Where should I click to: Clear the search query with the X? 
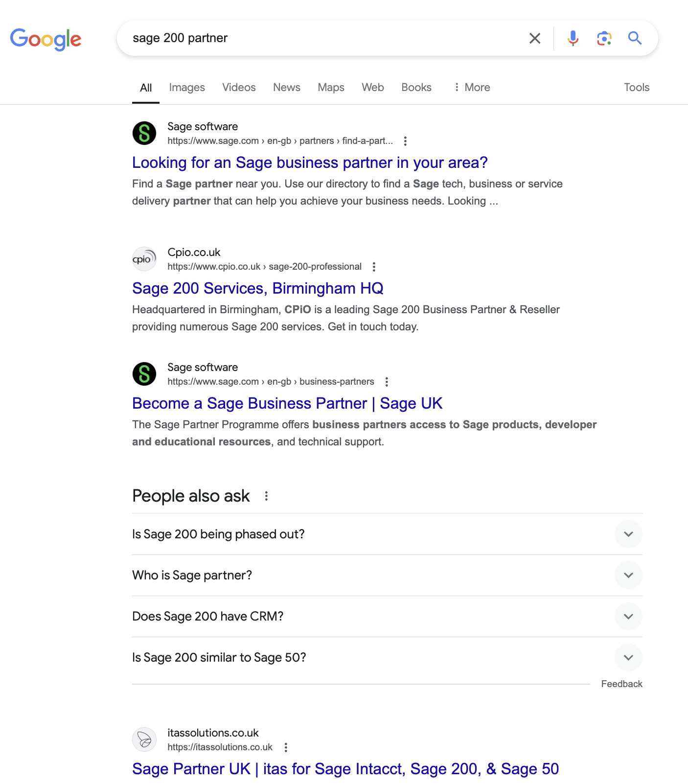(x=534, y=38)
